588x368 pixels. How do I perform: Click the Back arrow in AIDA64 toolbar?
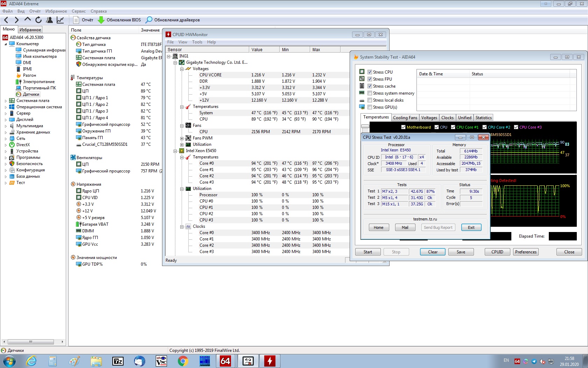point(6,20)
